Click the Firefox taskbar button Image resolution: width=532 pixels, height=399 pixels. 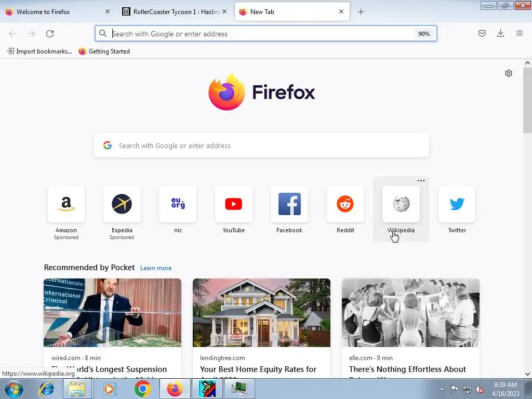[x=175, y=389]
